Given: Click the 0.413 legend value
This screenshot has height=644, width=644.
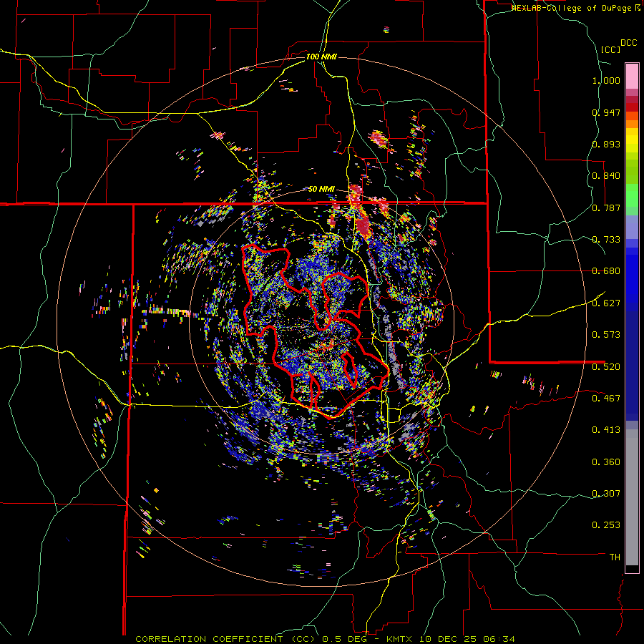Looking at the screenshot, I should point(606,430).
